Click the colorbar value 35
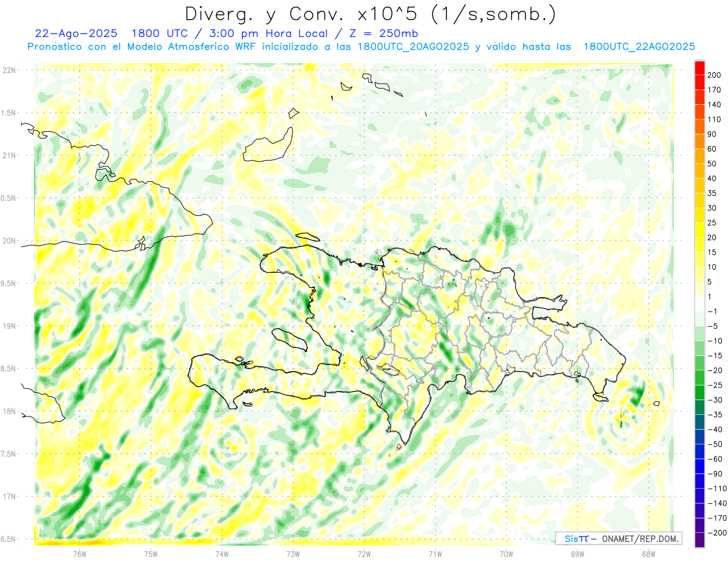Screen dimensions: 728x562 click(x=712, y=193)
